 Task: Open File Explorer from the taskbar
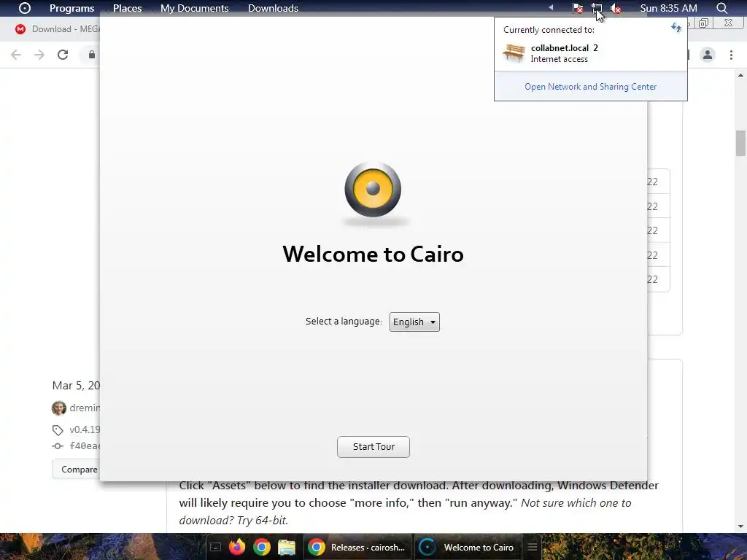click(287, 547)
